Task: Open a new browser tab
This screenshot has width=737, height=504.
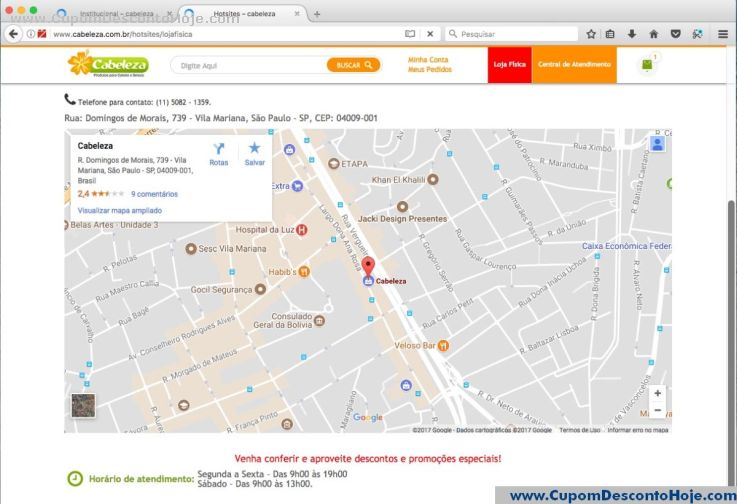Action: pyautogui.click(x=317, y=14)
